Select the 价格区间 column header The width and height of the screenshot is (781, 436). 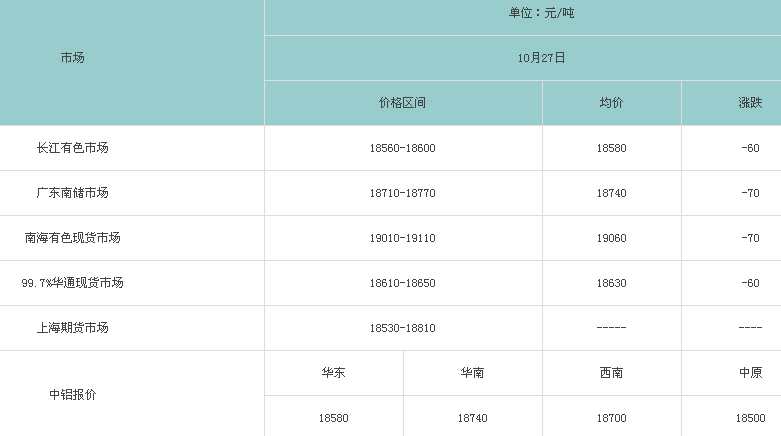402,103
